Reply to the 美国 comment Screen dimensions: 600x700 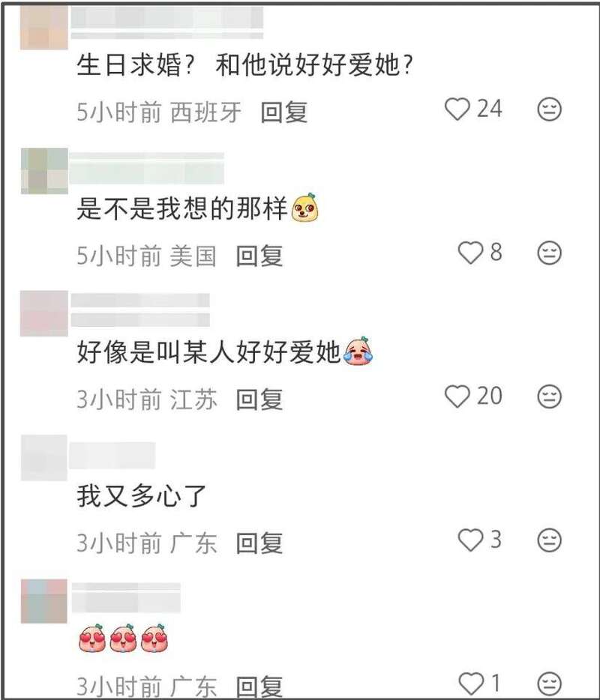(259, 256)
